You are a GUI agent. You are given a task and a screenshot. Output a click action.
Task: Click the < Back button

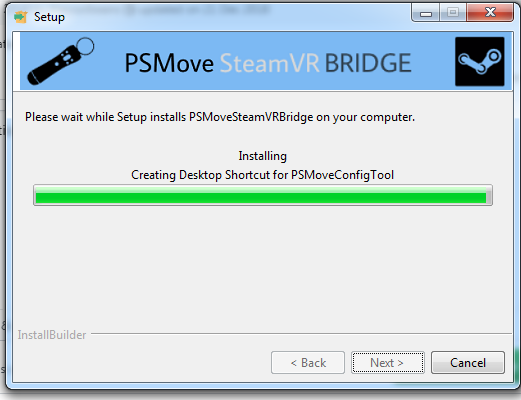308,362
